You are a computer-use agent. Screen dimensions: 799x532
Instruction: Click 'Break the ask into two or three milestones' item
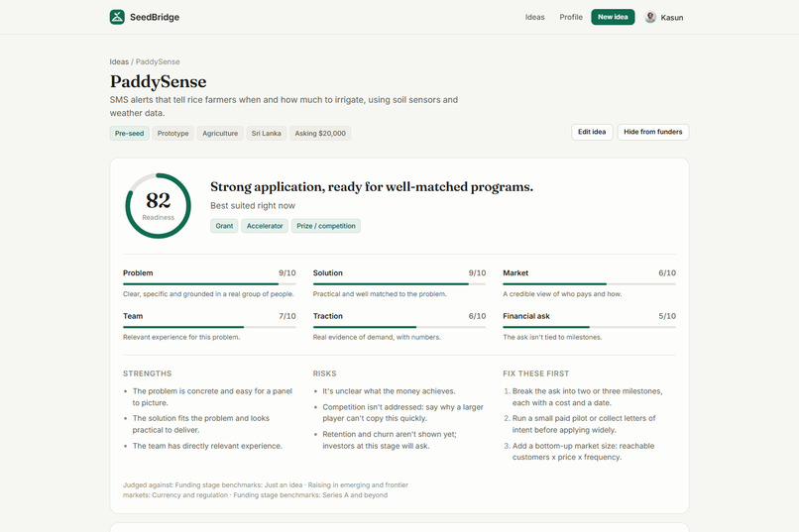pos(588,397)
